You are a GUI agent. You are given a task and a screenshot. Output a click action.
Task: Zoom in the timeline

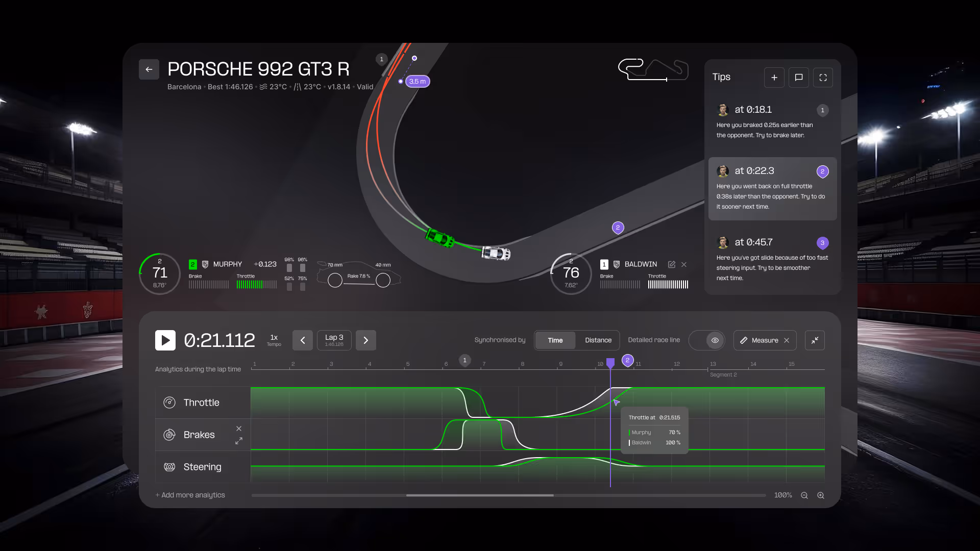(821, 495)
